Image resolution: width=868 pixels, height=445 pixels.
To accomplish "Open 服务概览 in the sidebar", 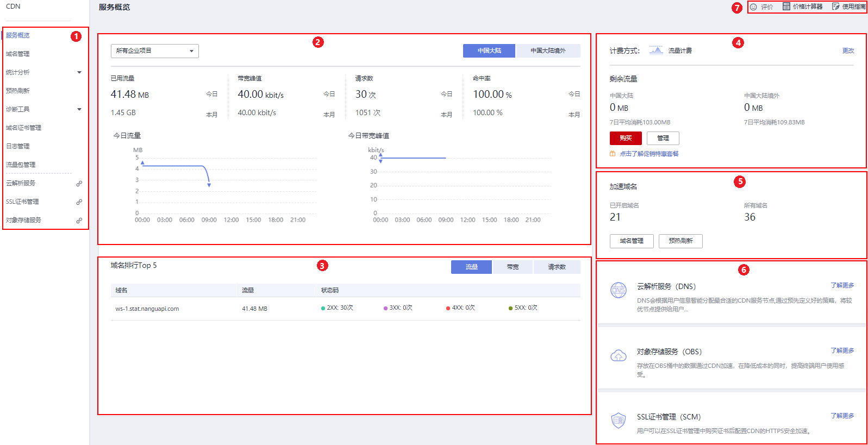I will tap(18, 35).
